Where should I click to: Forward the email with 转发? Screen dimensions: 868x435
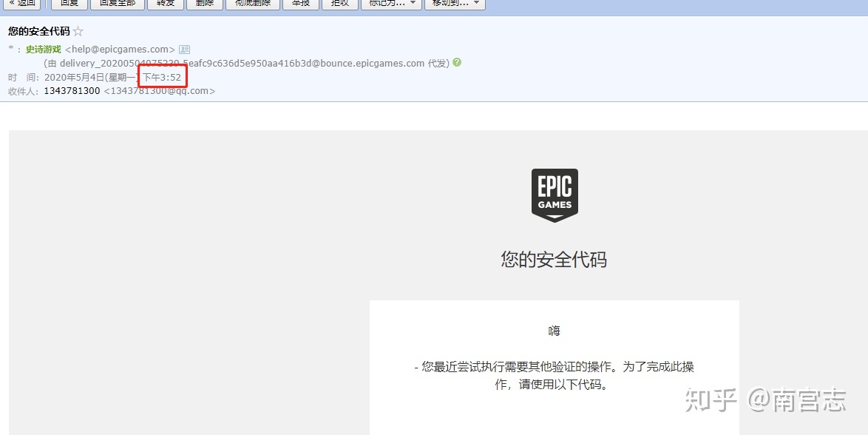click(166, 3)
